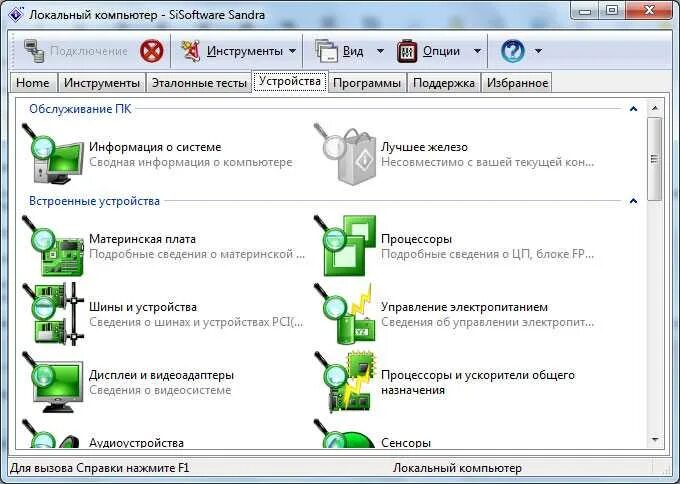Image resolution: width=680 pixels, height=484 pixels.
Task: Click the vertical scrollbar thumb
Action: tap(655, 159)
